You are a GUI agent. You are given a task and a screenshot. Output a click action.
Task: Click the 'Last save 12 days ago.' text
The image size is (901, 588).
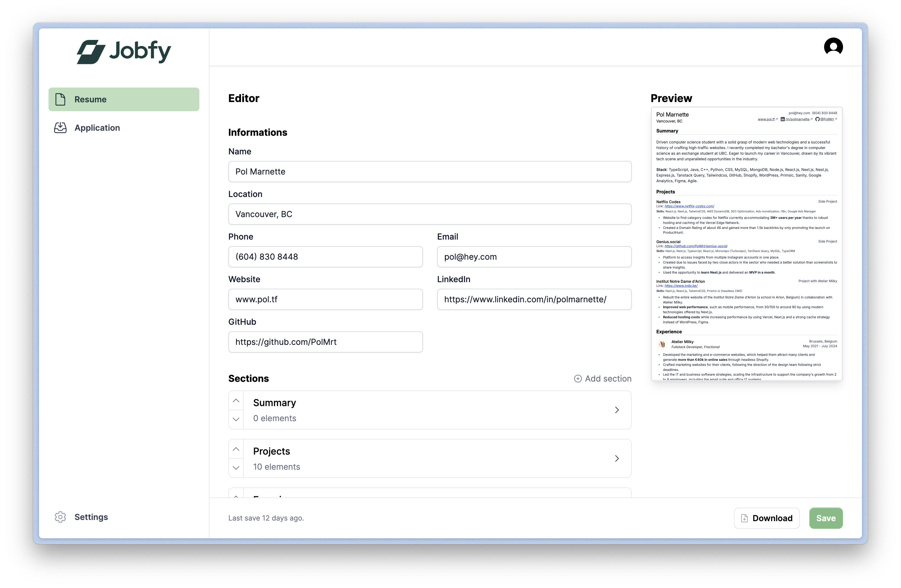click(266, 518)
